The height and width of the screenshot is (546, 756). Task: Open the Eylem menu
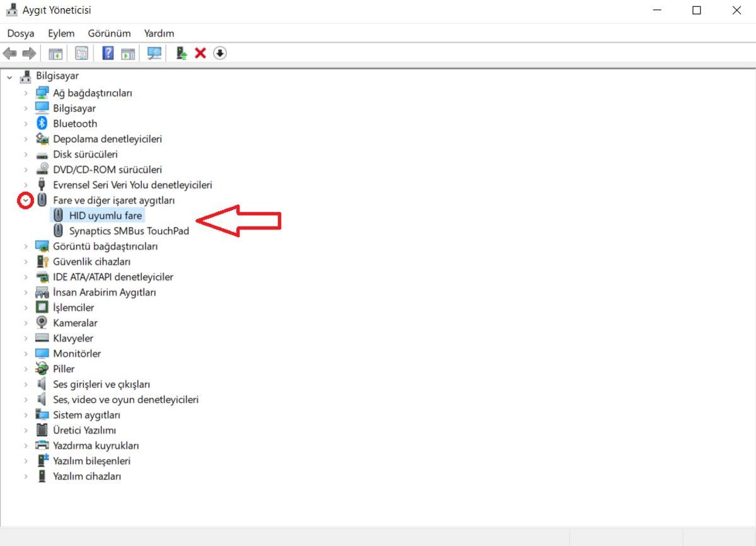60,33
